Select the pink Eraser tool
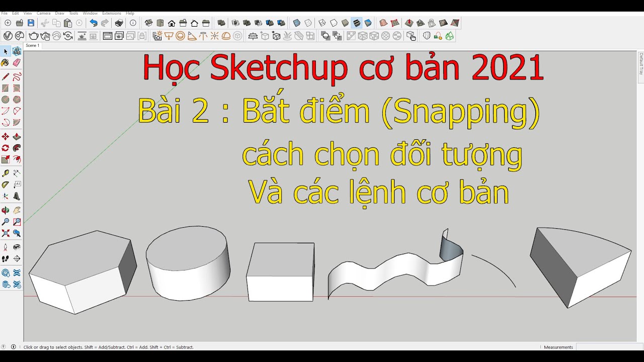The width and height of the screenshot is (644, 362). [x=17, y=63]
